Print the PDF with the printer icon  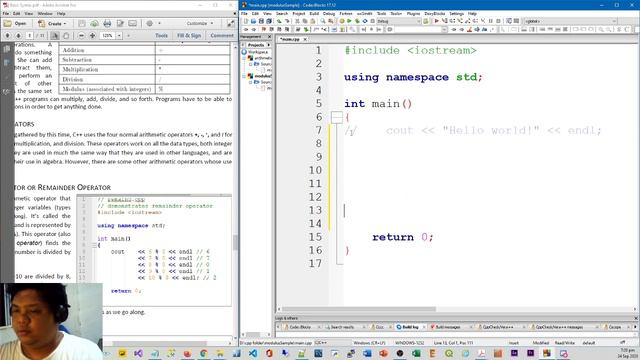pos(107,24)
